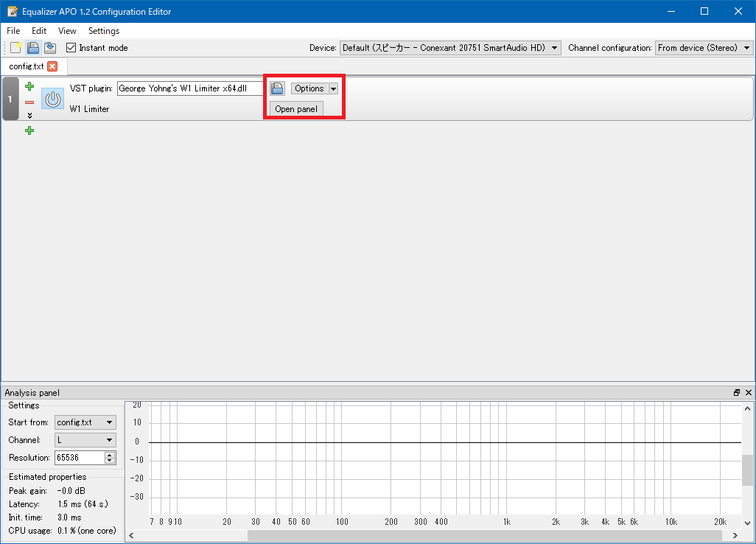Screen dimensions: 756x544
Task: Click the Open panel button
Action: coord(296,109)
